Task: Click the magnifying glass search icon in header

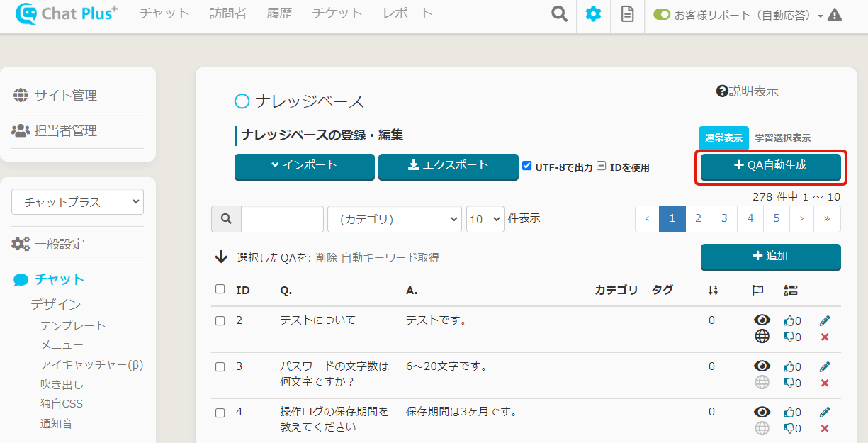Action: 559,14
